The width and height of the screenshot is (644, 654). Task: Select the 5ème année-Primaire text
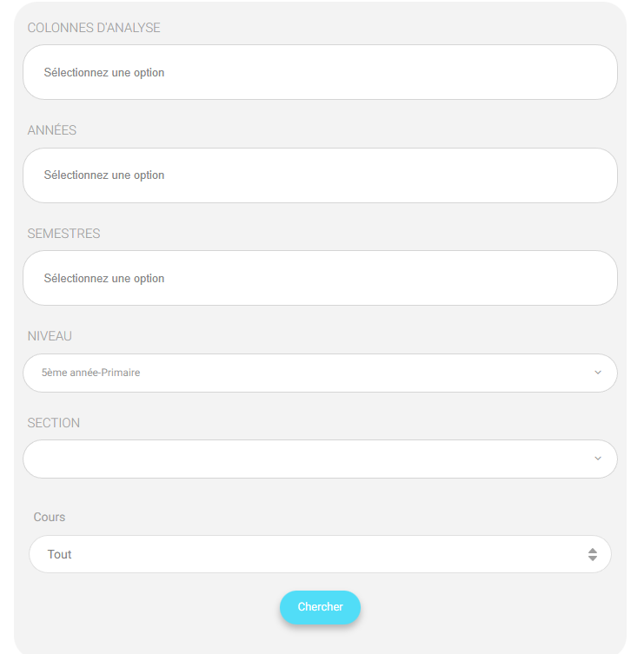click(90, 373)
